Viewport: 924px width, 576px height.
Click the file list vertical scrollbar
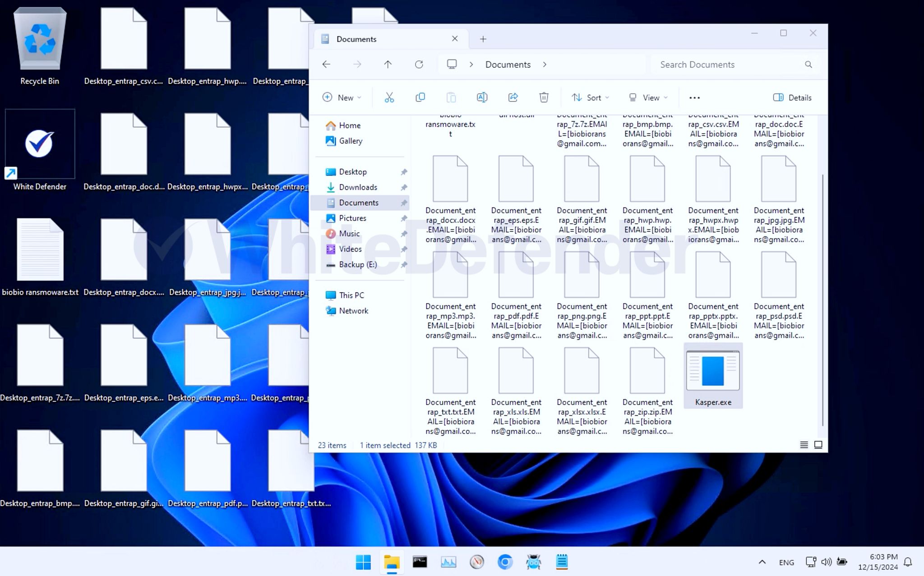[x=823, y=300]
